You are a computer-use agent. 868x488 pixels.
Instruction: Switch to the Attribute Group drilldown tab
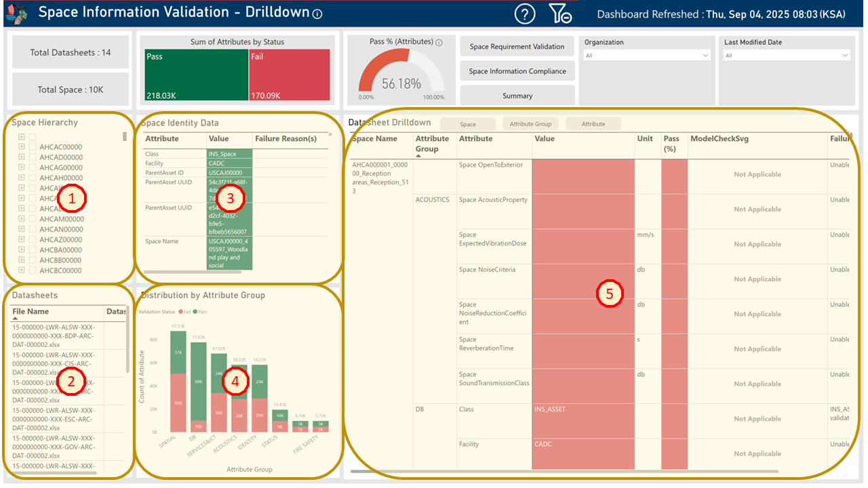[x=530, y=124]
